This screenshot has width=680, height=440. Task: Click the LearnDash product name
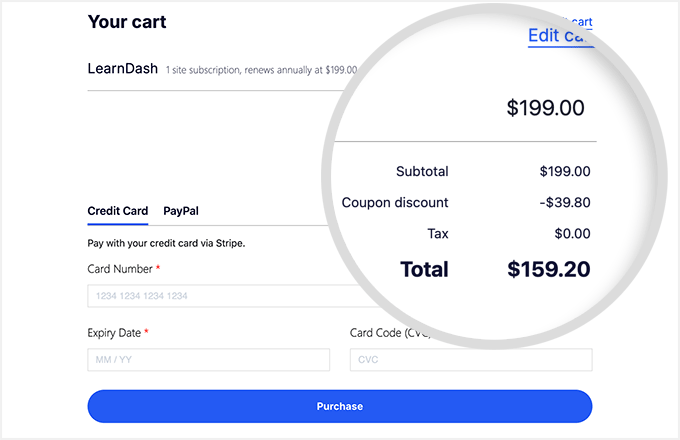click(123, 70)
